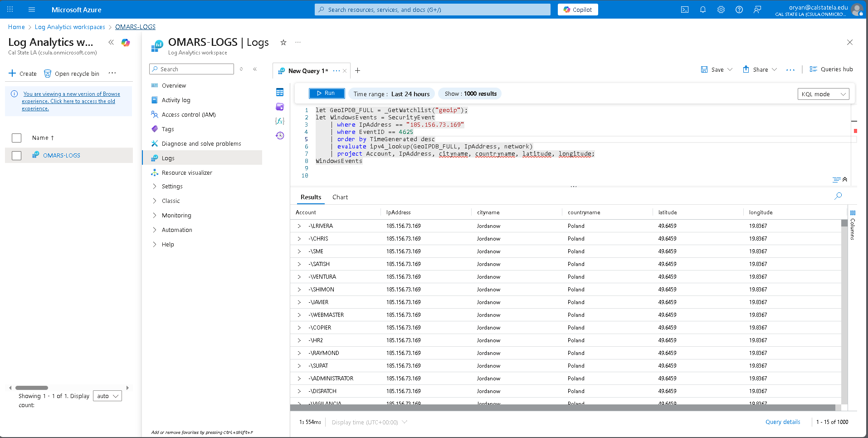The image size is (868, 438).
Task: Click expand/collapse arrows next to menu search
Action: pos(241,69)
